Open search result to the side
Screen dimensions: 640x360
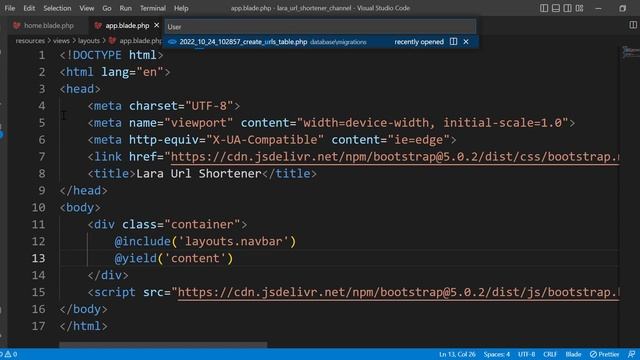[x=453, y=42]
